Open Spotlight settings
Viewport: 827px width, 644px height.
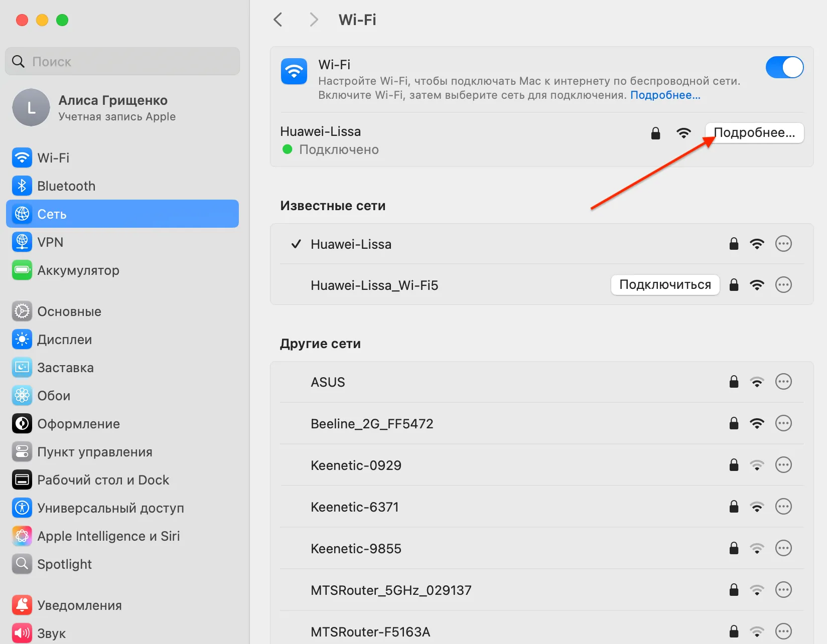click(122, 564)
